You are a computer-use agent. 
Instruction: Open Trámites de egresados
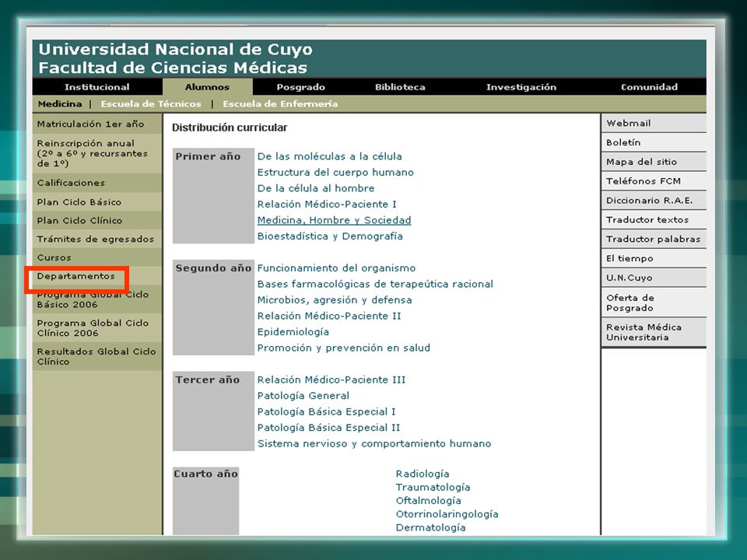(x=97, y=239)
